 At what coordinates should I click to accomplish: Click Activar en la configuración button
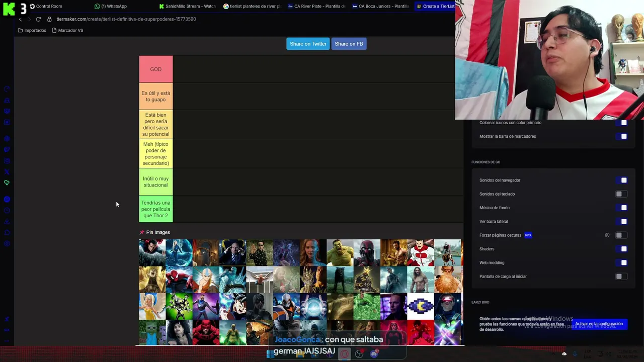599,324
